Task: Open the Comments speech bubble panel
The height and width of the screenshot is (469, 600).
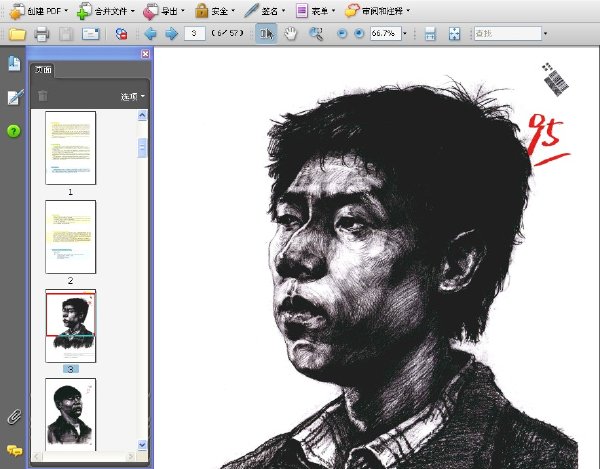Action: pos(14,451)
